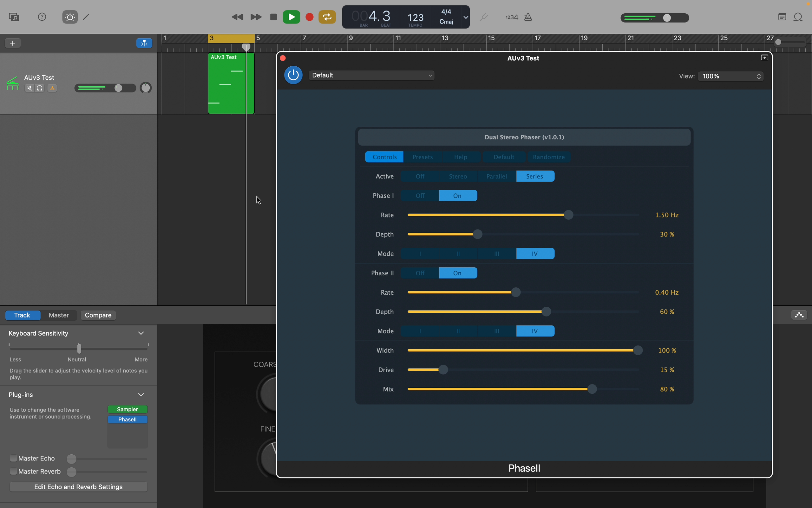Viewport: 812px width, 508px height.
Task: Toggle the yellow Cycle loop button
Action: coord(327,17)
